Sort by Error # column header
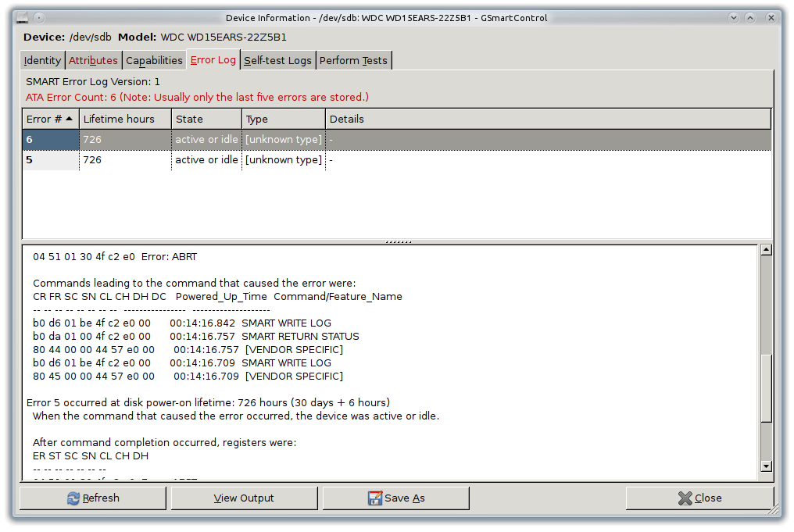 click(x=51, y=119)
